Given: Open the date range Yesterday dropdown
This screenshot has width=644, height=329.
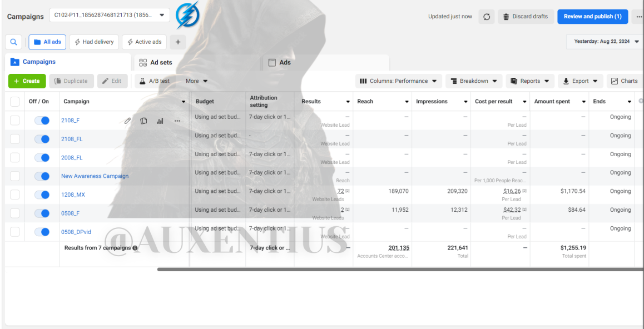Looking at the screenshot, I should (x=604, y=42).
